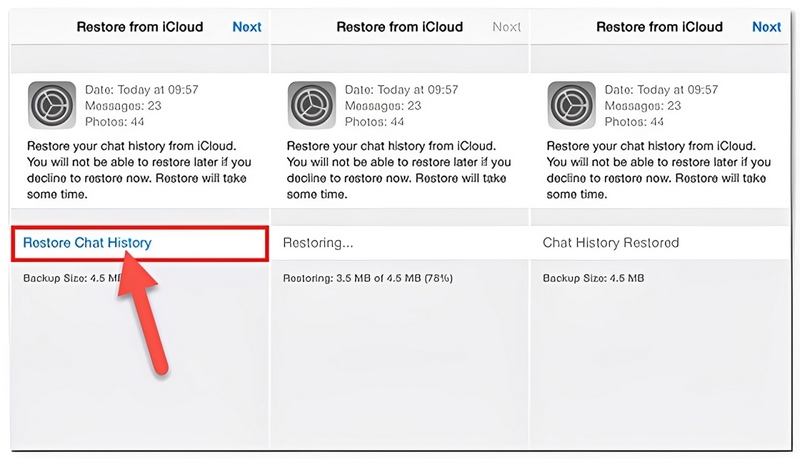Click the restore description paragraph above Restore Chat History
Image resolution: width=800 pixels, height=459 pixels.
(139, 170)
